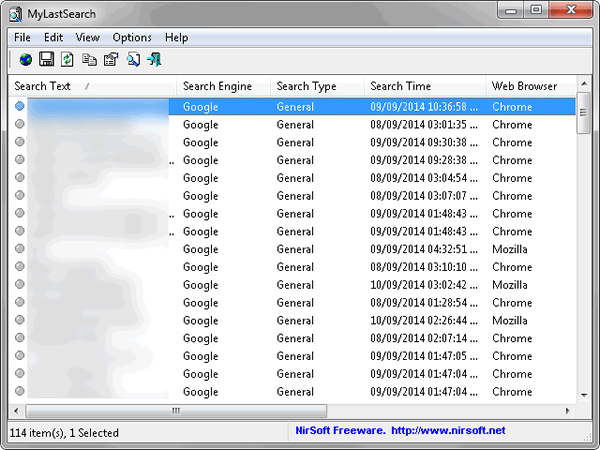The image size is (600, 450).
Task: Open the Edit menu
Action: point(53,38)
